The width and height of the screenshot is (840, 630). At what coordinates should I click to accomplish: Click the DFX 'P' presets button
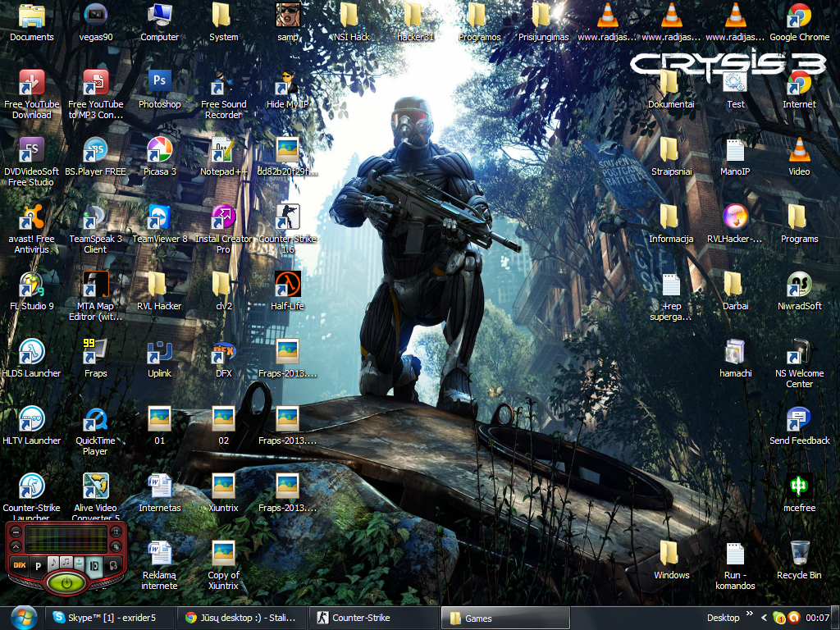tap(38, 565)
